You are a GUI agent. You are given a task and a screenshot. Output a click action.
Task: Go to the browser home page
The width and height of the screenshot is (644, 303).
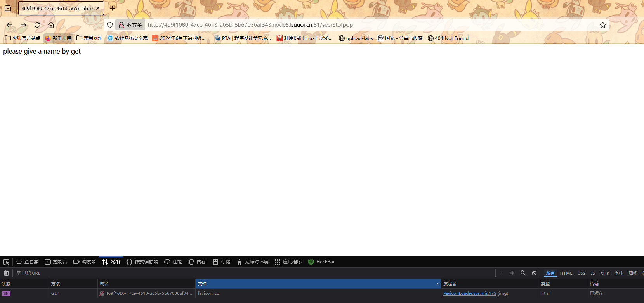click(51, 25)
